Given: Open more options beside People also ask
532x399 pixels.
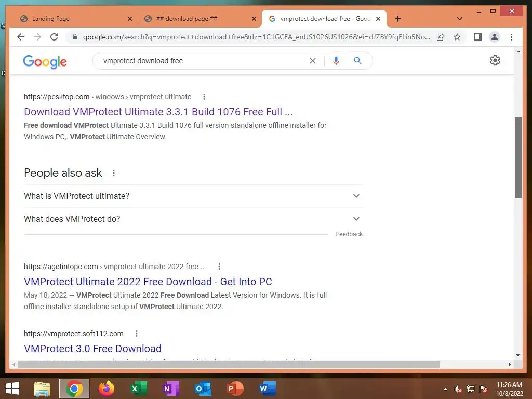Looking at the screenshot, I should (x=114, y=173).
